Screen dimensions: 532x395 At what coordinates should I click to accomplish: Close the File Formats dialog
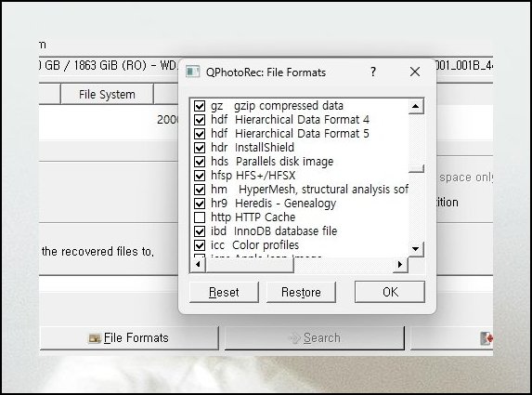415,72
